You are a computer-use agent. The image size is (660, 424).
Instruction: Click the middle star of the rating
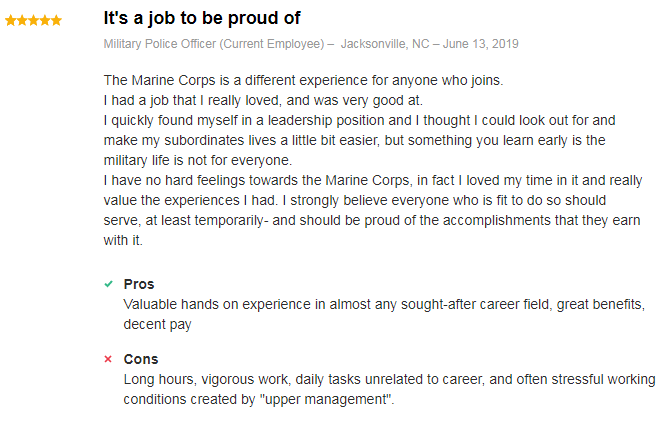point(33,20)
